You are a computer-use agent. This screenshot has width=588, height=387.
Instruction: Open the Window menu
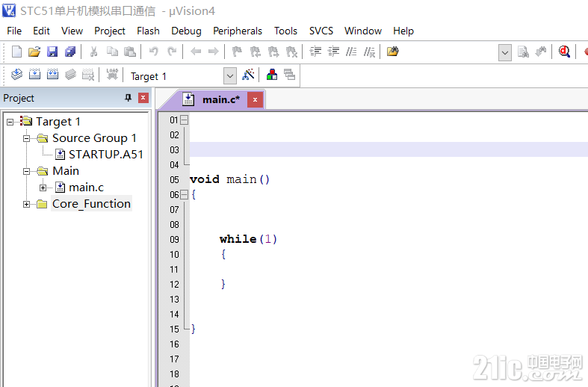[363, 31]
